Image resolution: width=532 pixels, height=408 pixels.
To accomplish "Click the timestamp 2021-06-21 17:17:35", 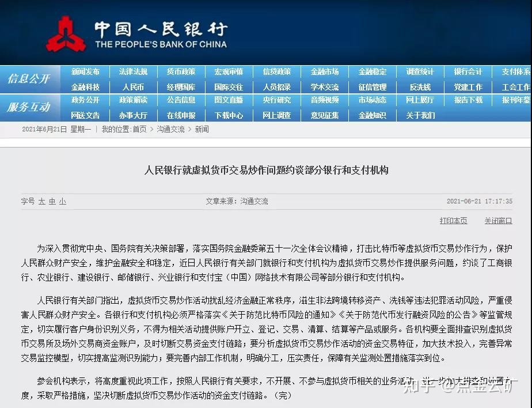I will (480, 201).
